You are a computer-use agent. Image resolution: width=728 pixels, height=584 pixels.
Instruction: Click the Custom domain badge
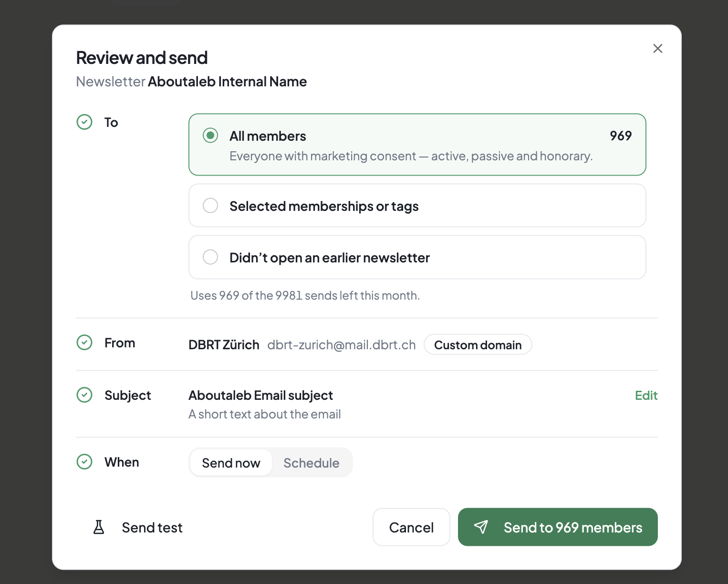(x=478, y=344)
